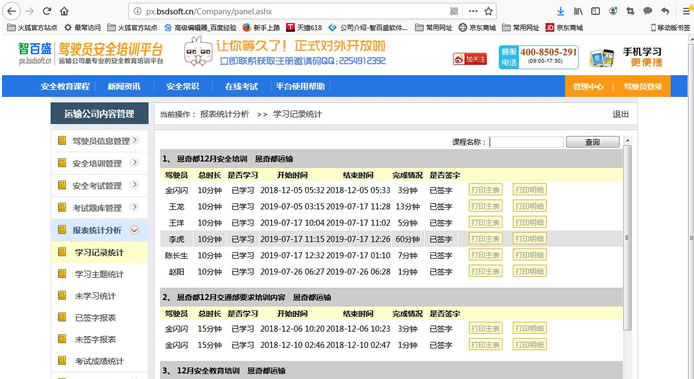Open the browser hamburger menu
Image resolution: width=694 pixels, height=379 pixels.
click(x=686, y=11)
